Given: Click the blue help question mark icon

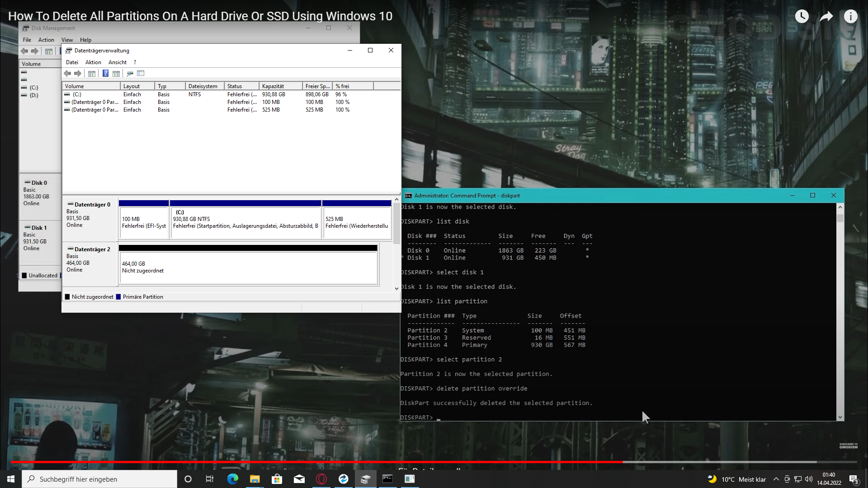Looking at the screenshot, I should (x=105, y=73).
